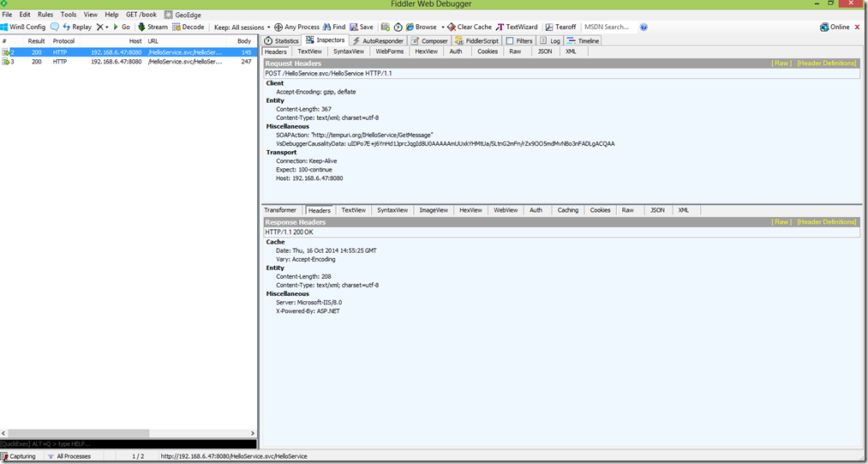Toggle the Decode button

[189, 27]
